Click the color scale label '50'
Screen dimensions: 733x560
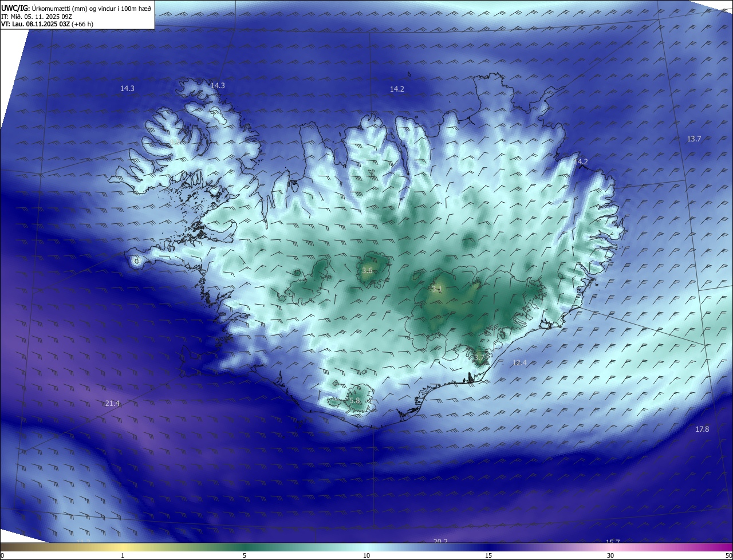point(728,555)
